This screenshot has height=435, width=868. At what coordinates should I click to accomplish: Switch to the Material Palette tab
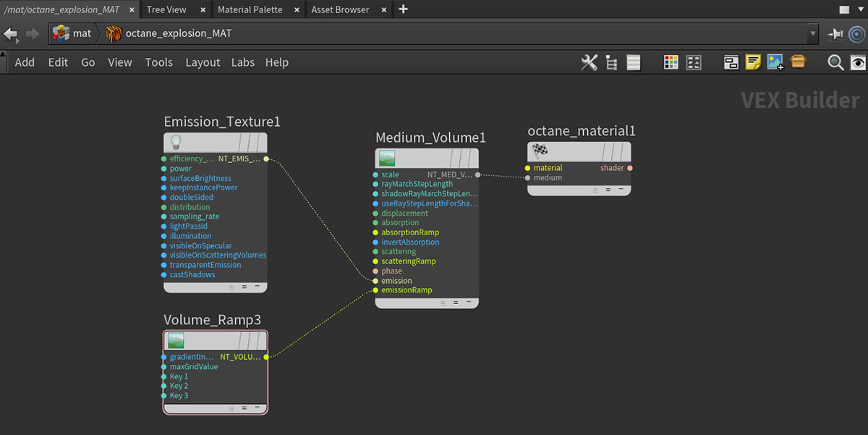click(x=250, y=9)
